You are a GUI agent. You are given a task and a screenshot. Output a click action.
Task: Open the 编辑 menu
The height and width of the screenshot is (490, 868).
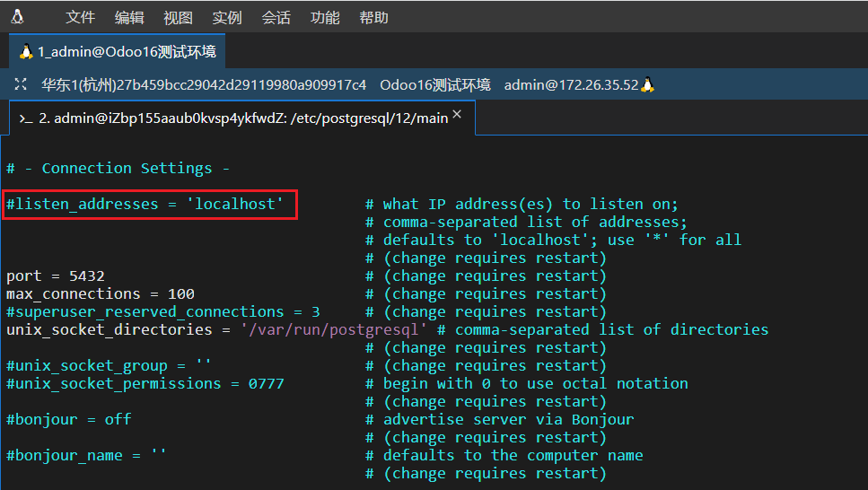tap(129, 18)
